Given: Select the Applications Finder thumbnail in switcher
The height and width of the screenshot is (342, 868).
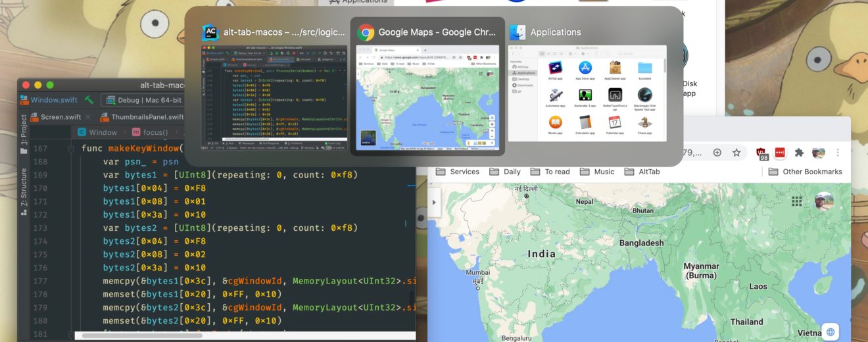Looking at the screenshot, I should tap(588, 92).
